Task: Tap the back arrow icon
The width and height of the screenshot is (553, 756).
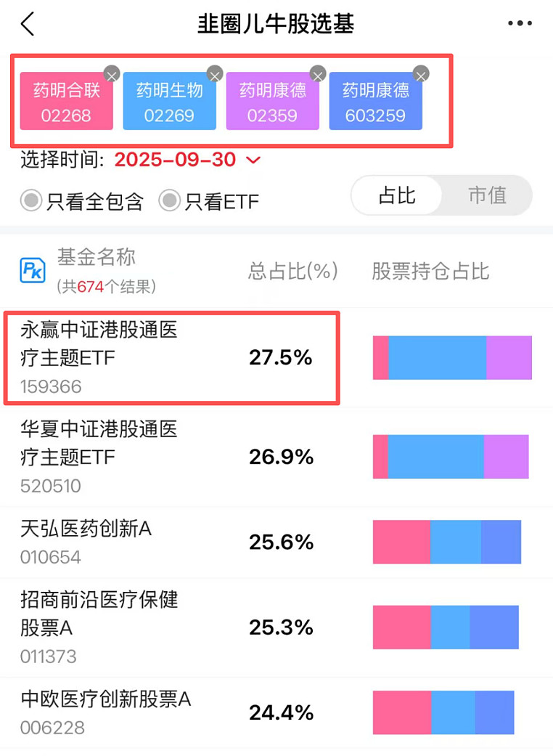Action: point(28,24)
